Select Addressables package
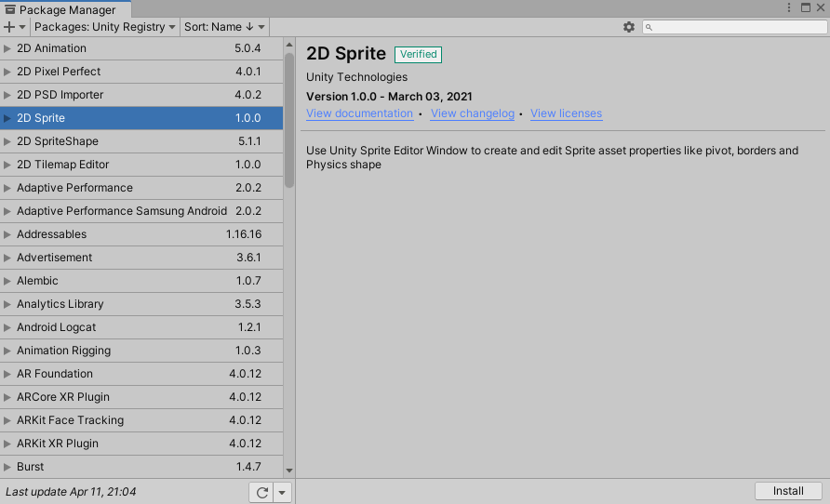 [141, 234]
